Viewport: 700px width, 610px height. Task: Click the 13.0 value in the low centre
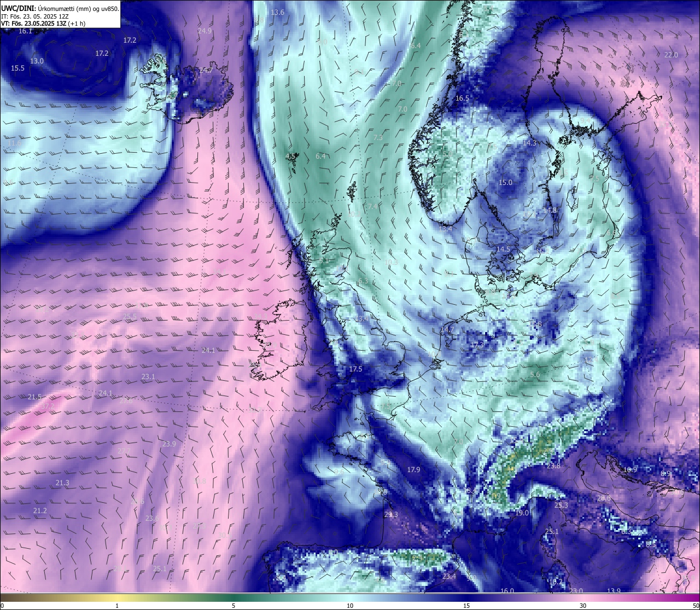(37, 61)
